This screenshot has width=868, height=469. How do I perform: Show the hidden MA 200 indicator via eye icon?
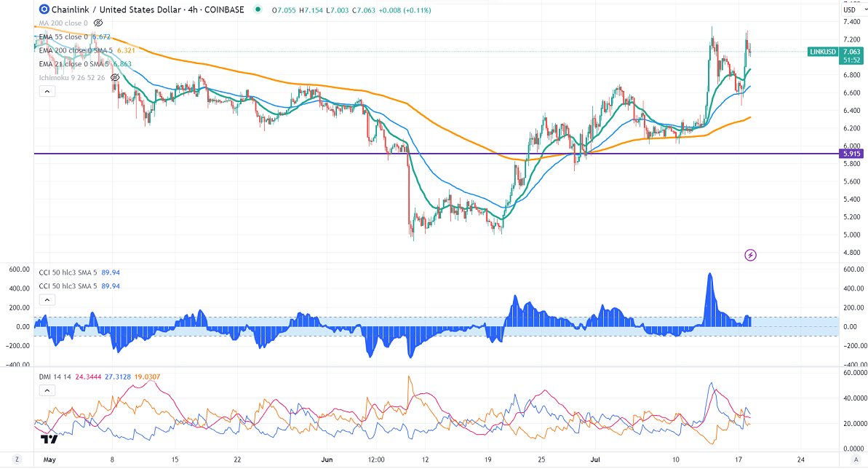[x=98, y=23]
